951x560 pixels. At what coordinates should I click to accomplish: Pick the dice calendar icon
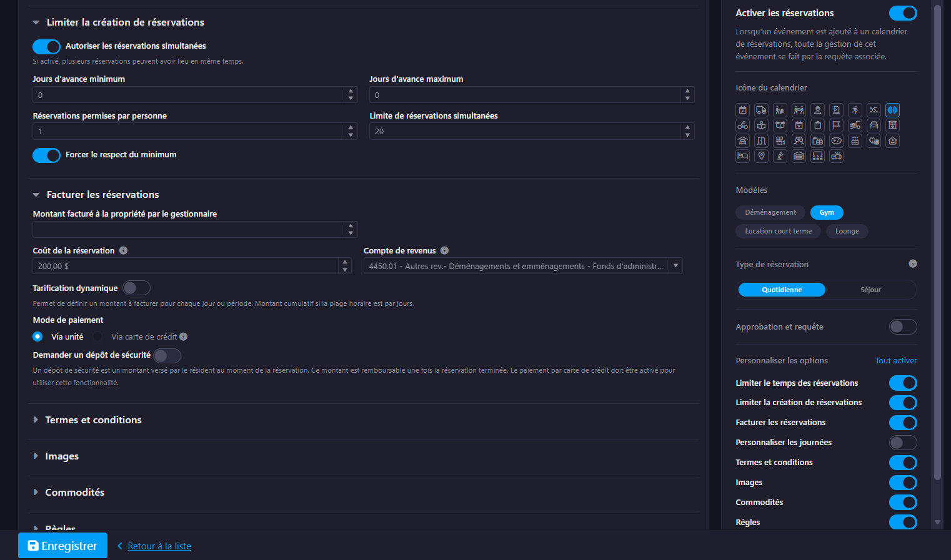pyautogui.click(x=874, y=140)
